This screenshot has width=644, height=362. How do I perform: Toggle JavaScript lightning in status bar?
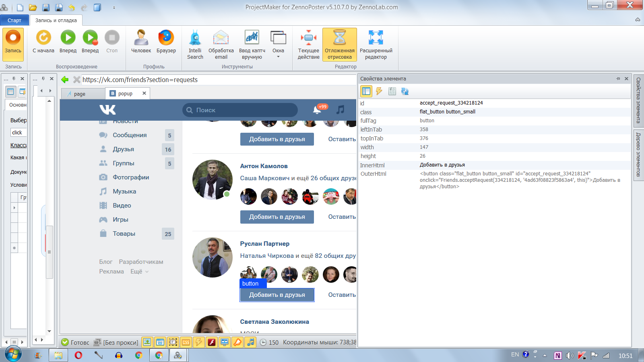199,342
